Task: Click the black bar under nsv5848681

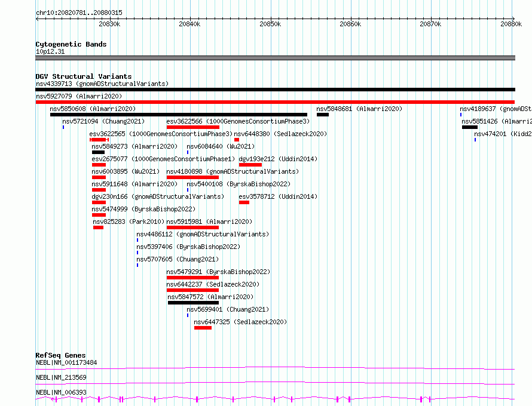Action: tap(323, 115)
